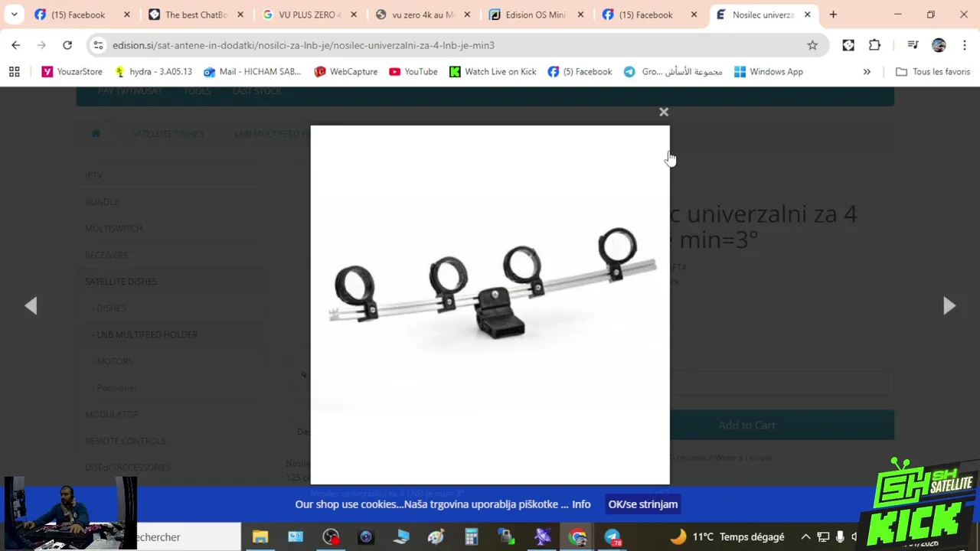The width and height of the screenshot is (980, 551).
Task: Open the YouTube bookmark
Action: (x=413, y=72)
